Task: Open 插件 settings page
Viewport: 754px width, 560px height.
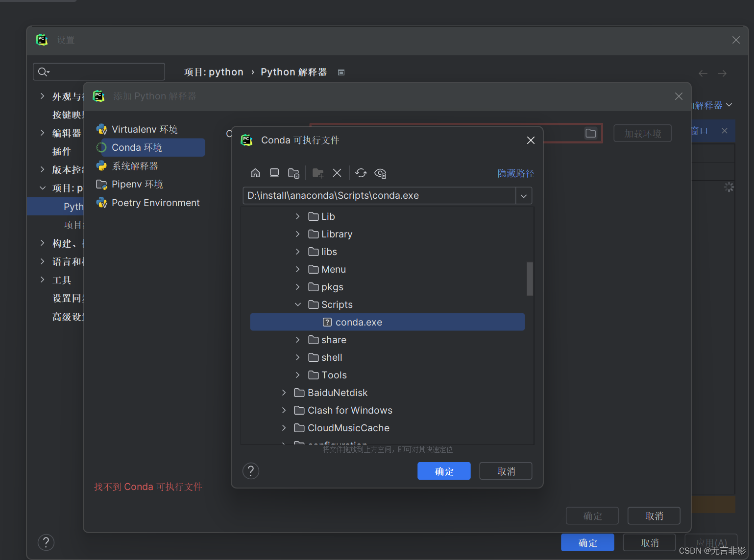Action: pyautogui.click(x=62, y=151)
